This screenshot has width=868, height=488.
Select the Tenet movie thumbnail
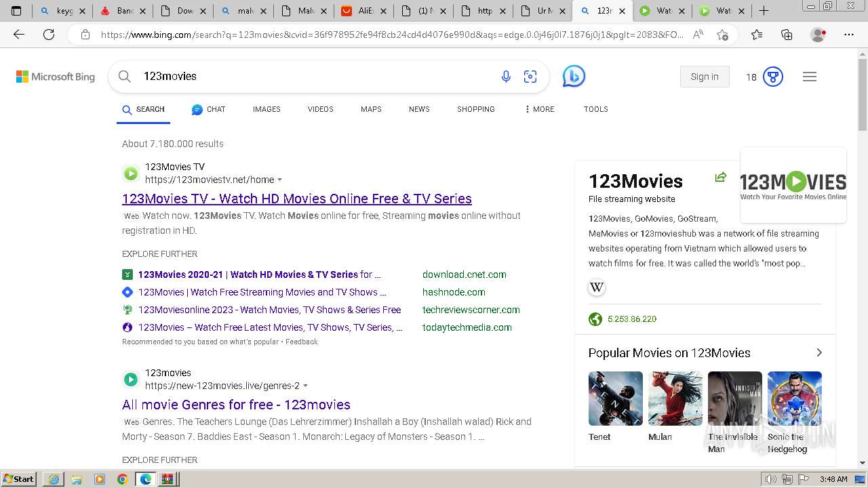coord(616,399)
